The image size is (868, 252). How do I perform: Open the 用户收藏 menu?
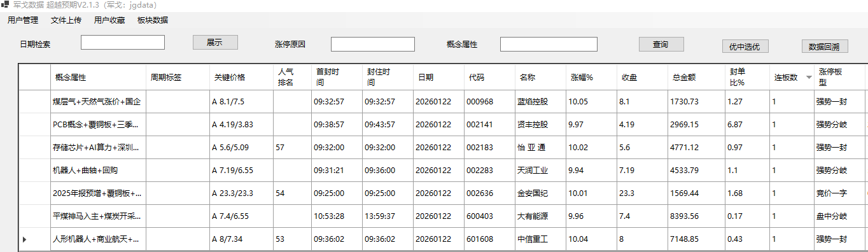pyautogui.click(x=109, y=20)
